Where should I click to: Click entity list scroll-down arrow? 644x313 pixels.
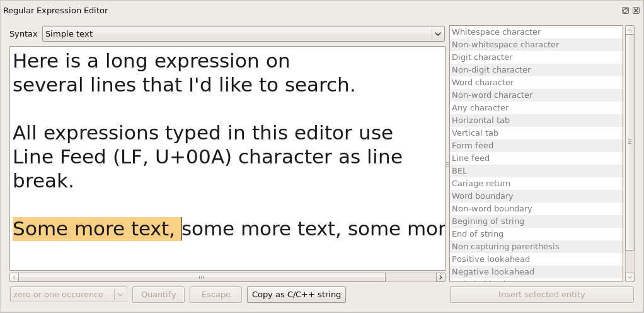(x=629, y=277)
